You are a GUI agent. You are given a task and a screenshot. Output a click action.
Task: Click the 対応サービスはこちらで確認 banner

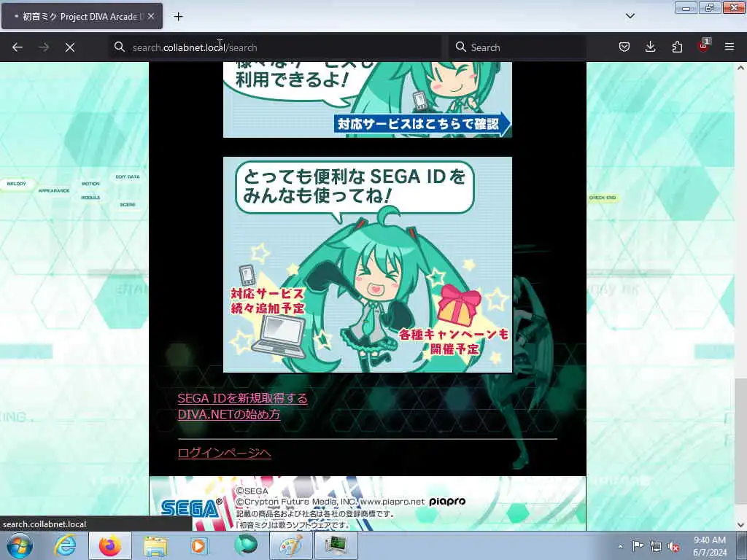(x=422, y=124)
